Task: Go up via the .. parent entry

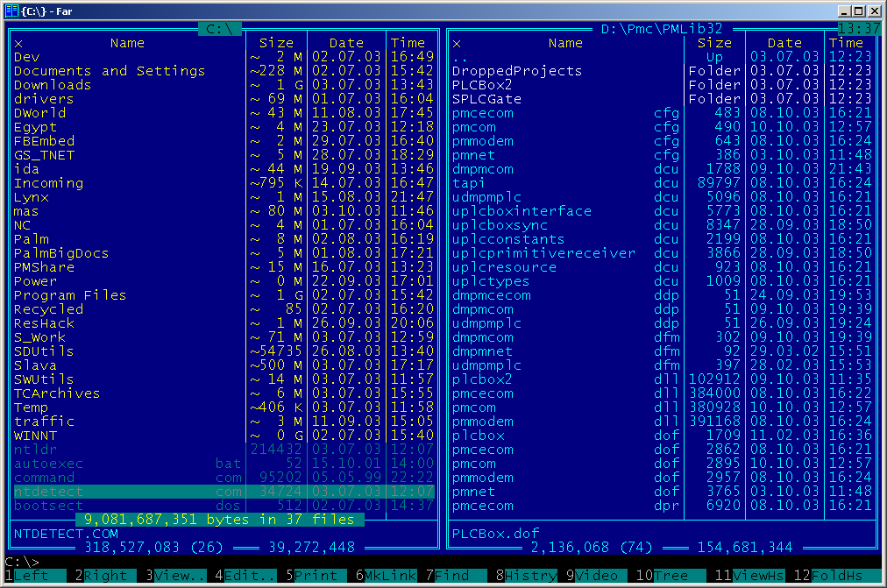Action: (459, 57)
